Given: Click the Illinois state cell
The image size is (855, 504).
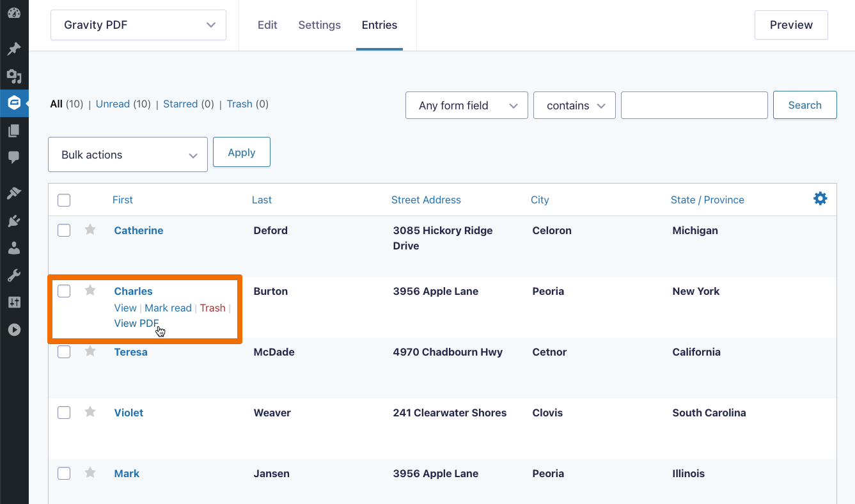Looking at the screenshot, I should [688, 473].
